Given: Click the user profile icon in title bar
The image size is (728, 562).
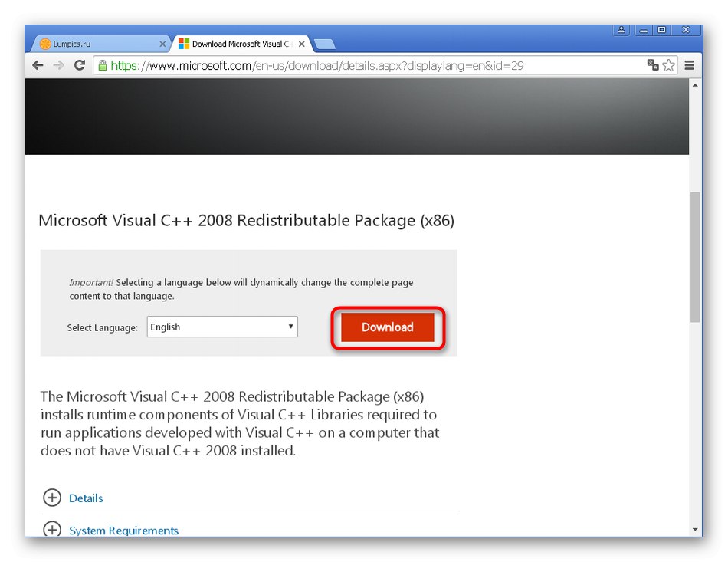Looking at the screenshot, I should point(621,30).
